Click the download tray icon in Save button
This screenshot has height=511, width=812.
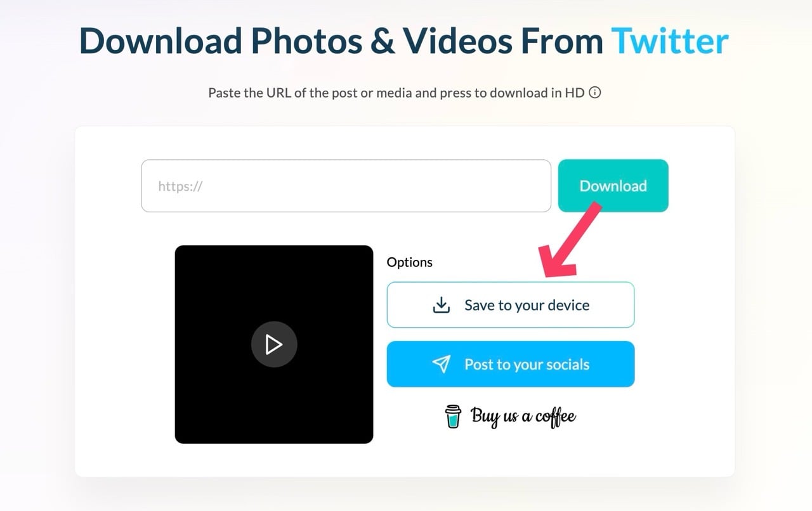[442, 305]
